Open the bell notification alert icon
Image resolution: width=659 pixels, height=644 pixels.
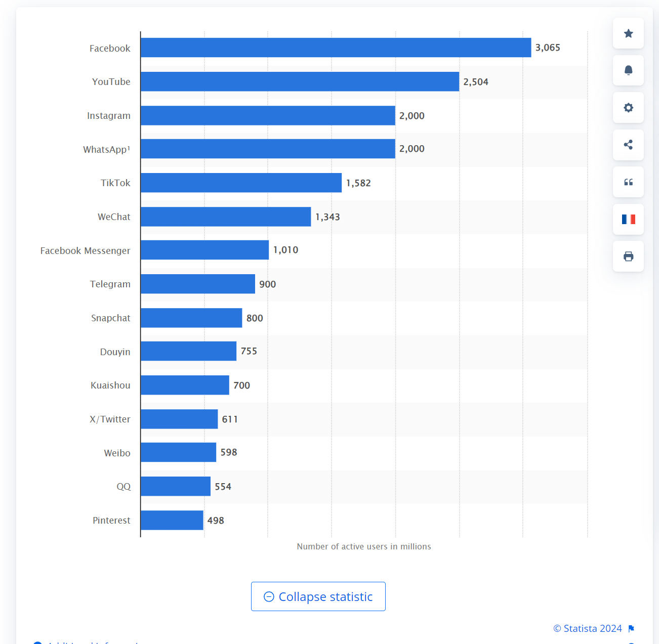point(628,70)
